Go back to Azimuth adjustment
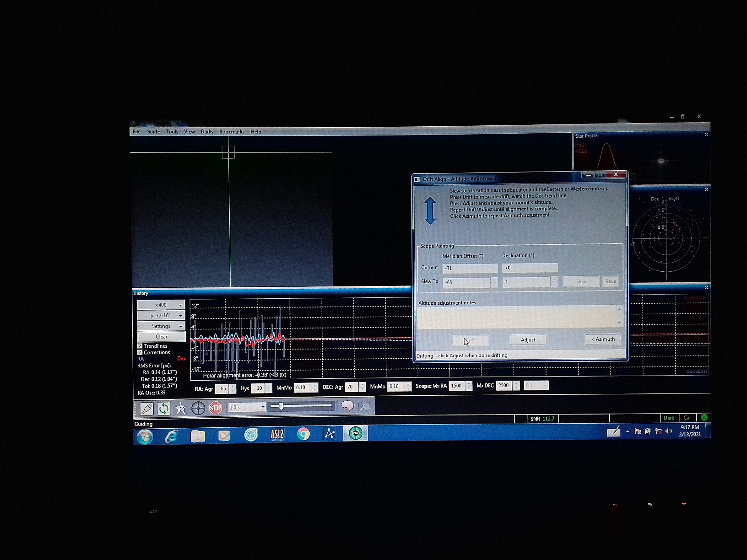The image size is (747, 560). tap(603, 339)
